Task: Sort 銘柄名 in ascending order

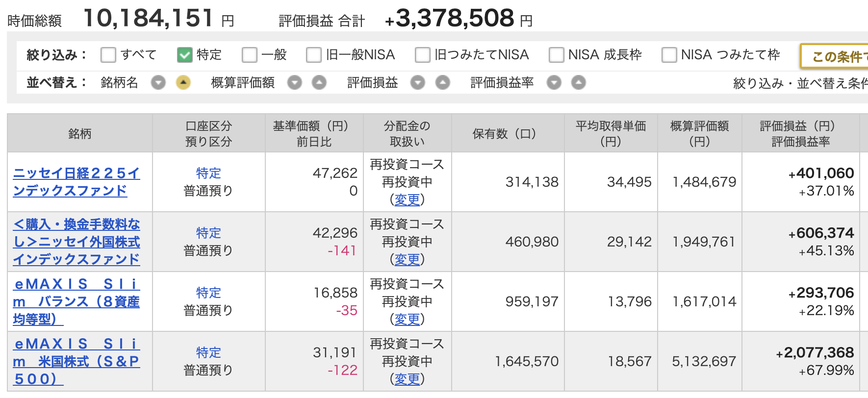Action: pos(183,83)
